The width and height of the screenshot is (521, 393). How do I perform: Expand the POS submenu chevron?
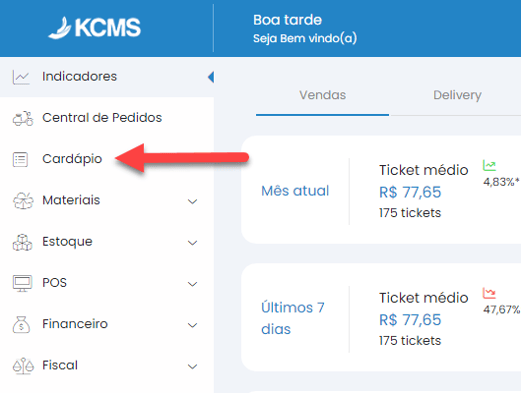tap(192, 284)
